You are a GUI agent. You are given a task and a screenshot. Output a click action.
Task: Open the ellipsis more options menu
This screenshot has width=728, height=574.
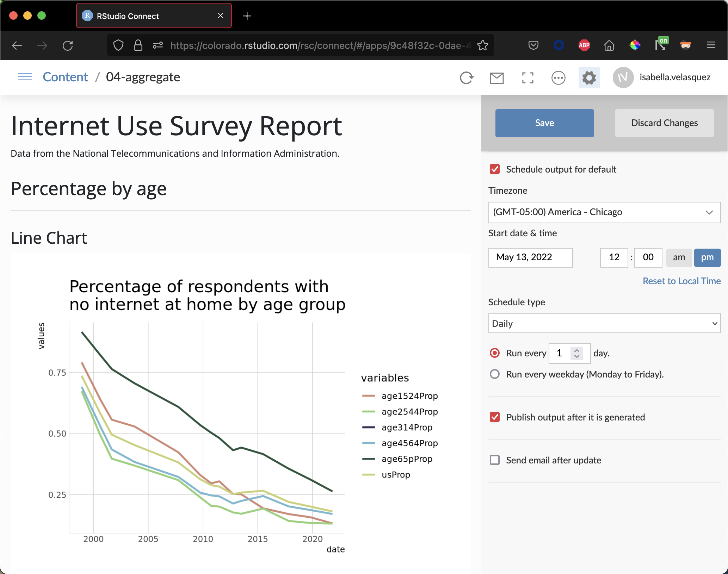click(x=558, y=77)
